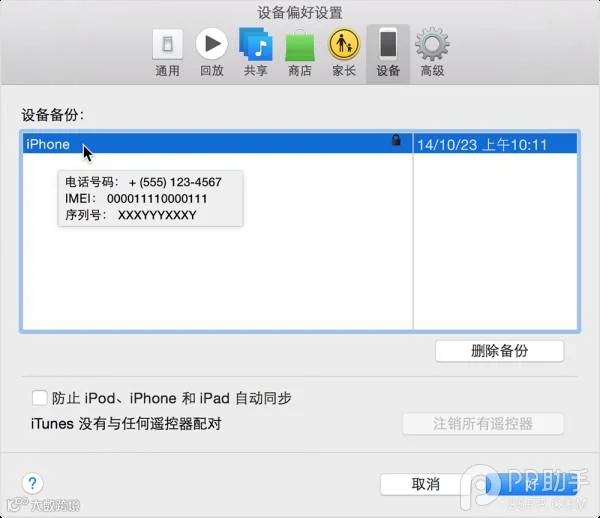Open the 共享 sharing preferences icon
This screenshot has height=518, width=600.
click(x=256, y=44)
